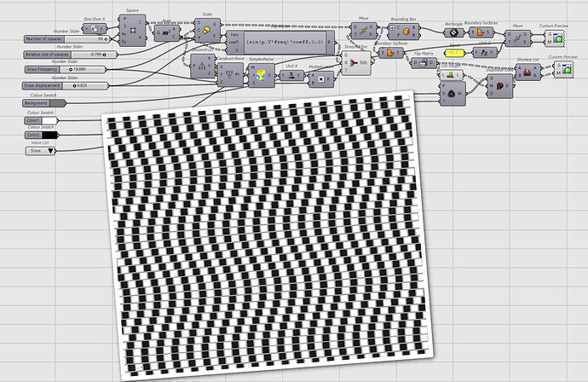This screenshot has height=382, width=588.
Task: Click the R output of the expression component
Action: pos(330,42)
